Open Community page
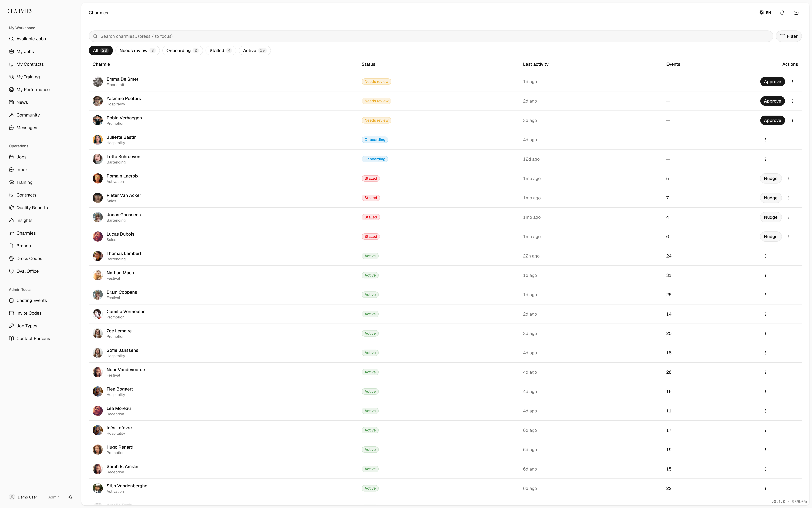 (x=40, y=115)
